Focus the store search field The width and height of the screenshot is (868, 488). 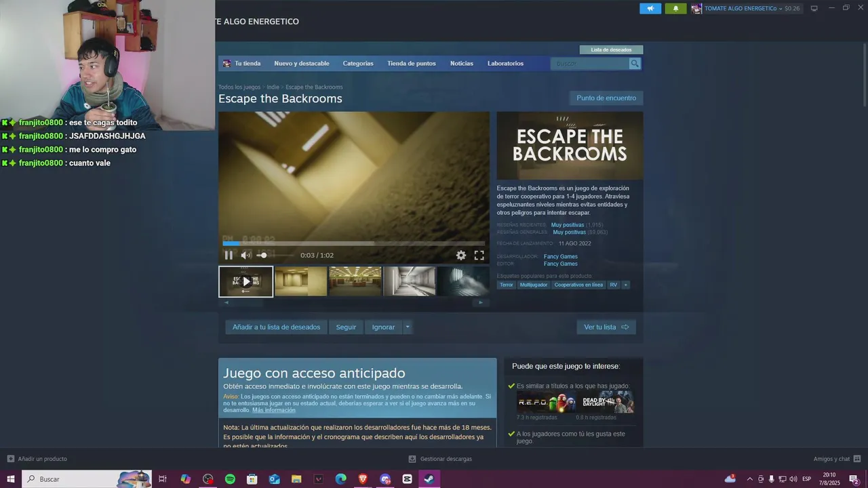590,64
